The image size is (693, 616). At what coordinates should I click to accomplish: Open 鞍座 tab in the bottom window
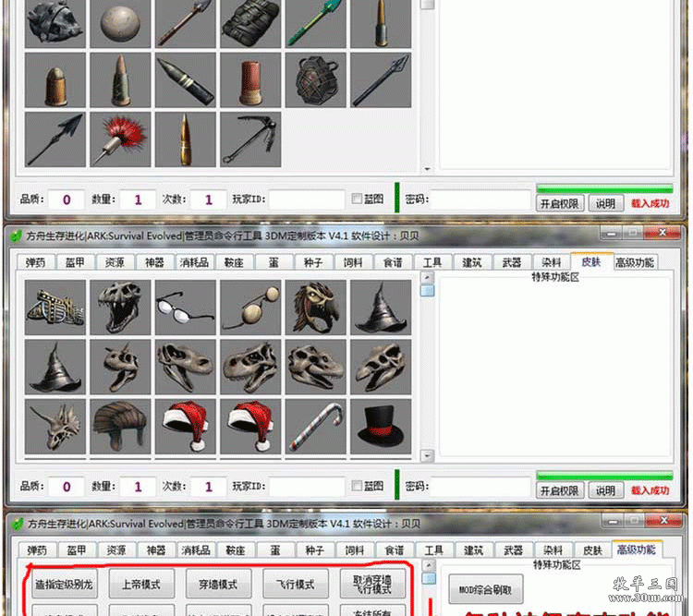tap(235, 550)
